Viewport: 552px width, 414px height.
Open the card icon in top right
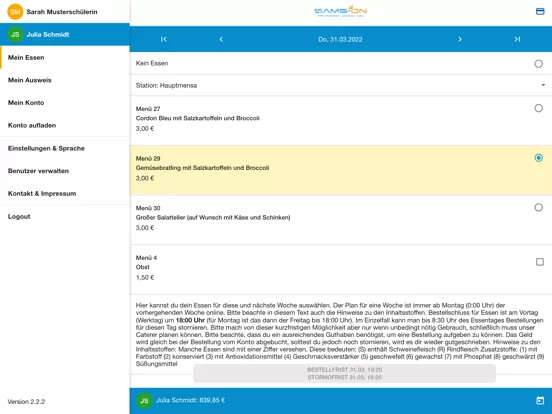(540, 12)
